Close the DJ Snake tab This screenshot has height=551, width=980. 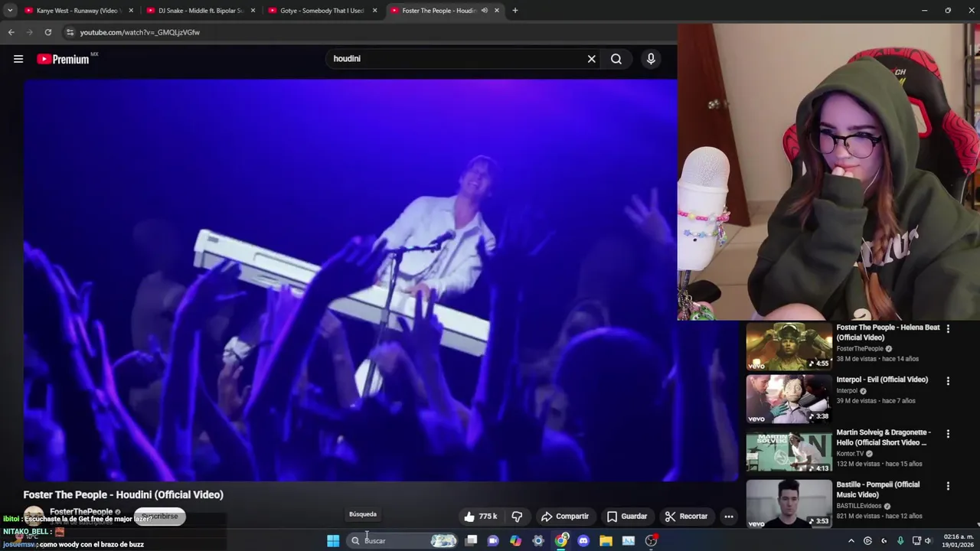253,11
